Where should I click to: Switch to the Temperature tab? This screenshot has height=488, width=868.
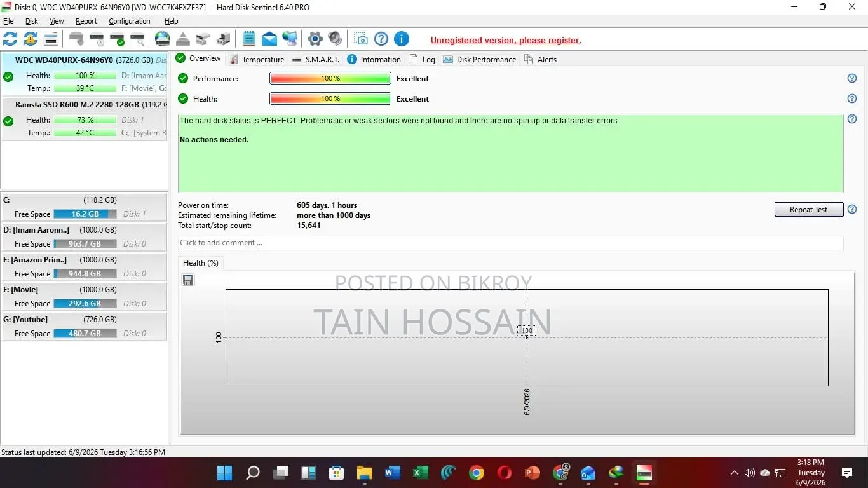pyautogui.click(x=257, y=59)
